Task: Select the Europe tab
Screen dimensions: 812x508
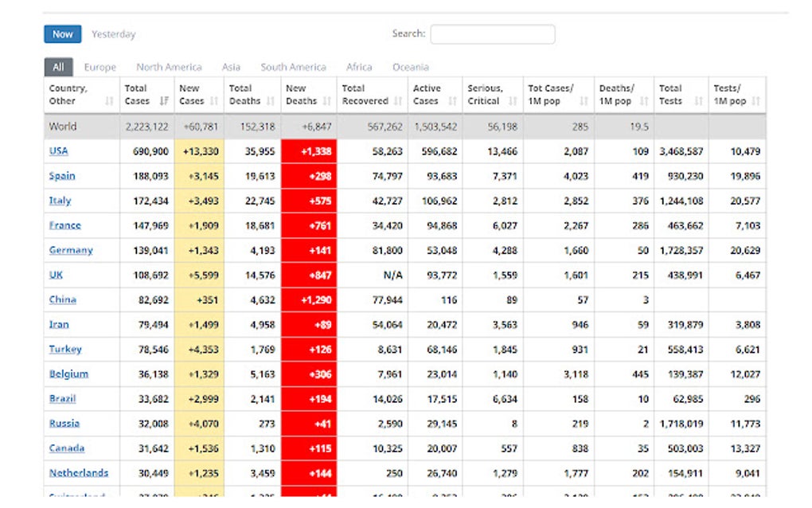Action: click(x=100, y=68)
